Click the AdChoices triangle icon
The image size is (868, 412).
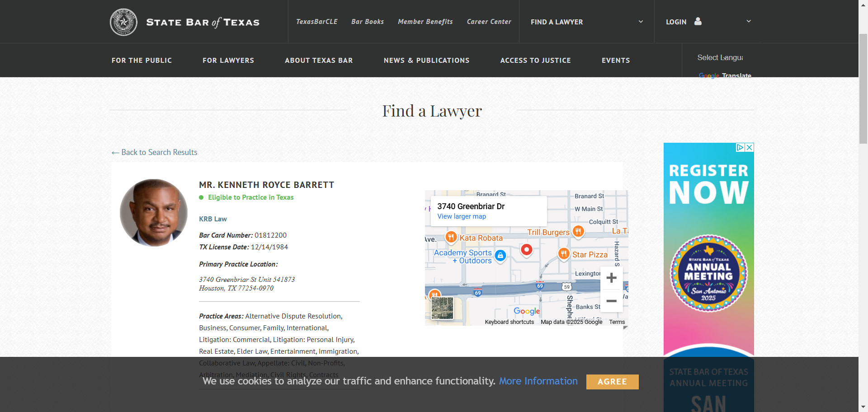coord(741,147)
